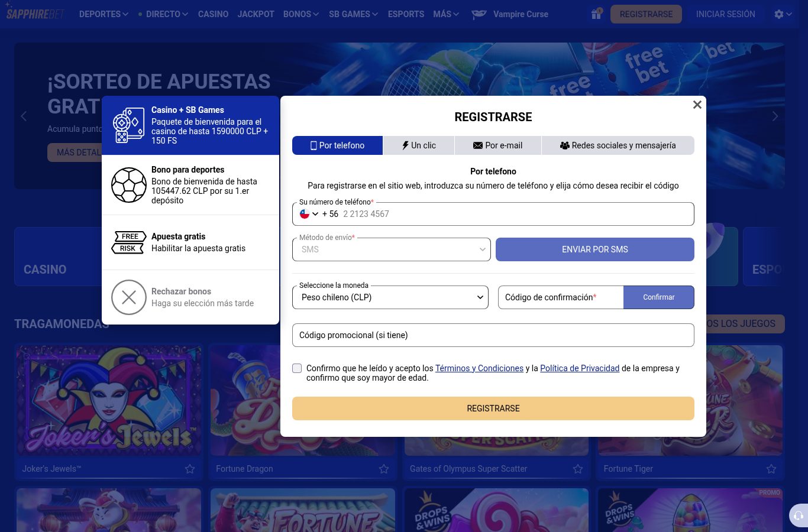Open the Casino category tile

(58, 257)
